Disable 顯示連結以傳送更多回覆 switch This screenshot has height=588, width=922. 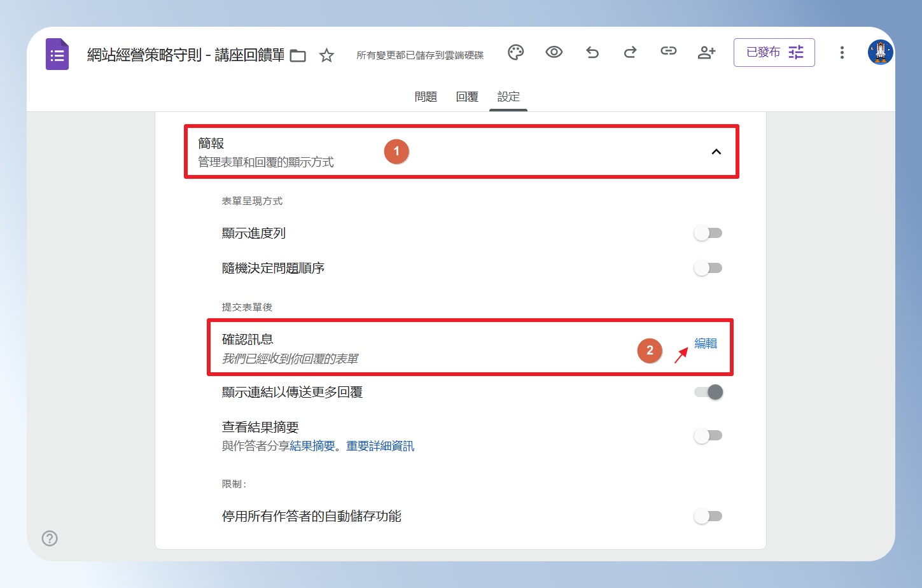pyautogui.click(x=708, y=392)
